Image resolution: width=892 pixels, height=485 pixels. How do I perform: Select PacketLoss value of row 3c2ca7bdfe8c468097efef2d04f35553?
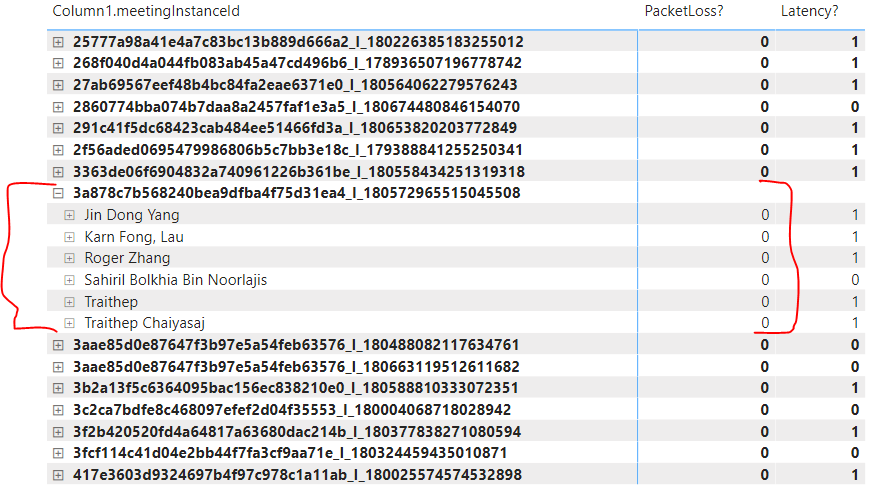point(765,410)
